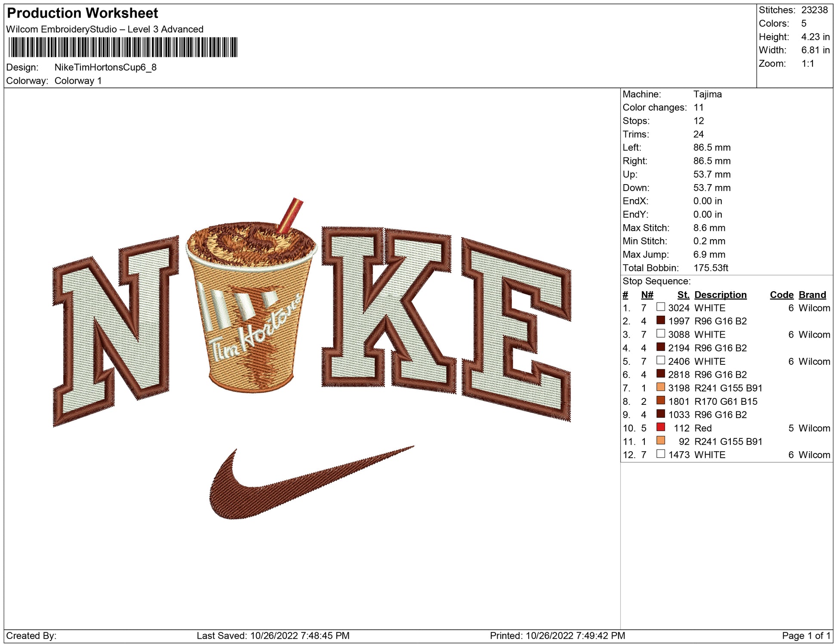
Task: Click the Brand column header
Action: coord(812,295)
